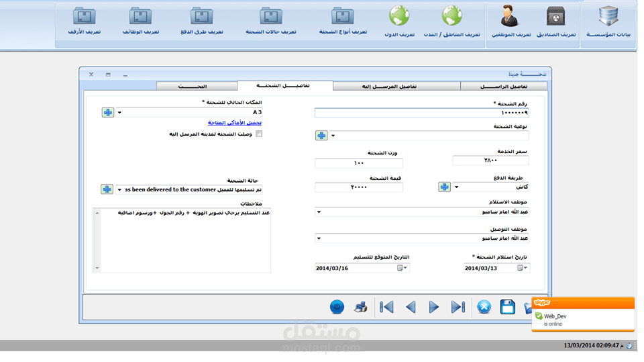
Task: Check وصلت الشحنة لمدينة المرسل إليه box
Action: (259, 134)
